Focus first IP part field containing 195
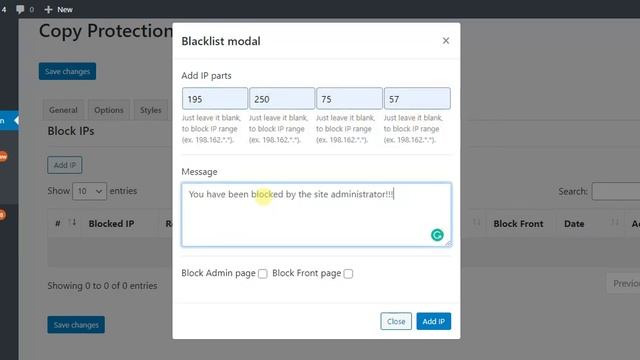This screenshot has width=640, height=360. pos(215,98)
